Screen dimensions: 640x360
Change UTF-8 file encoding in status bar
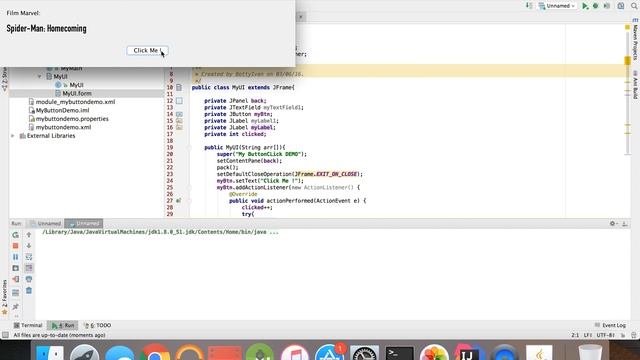tap(606, 335)
